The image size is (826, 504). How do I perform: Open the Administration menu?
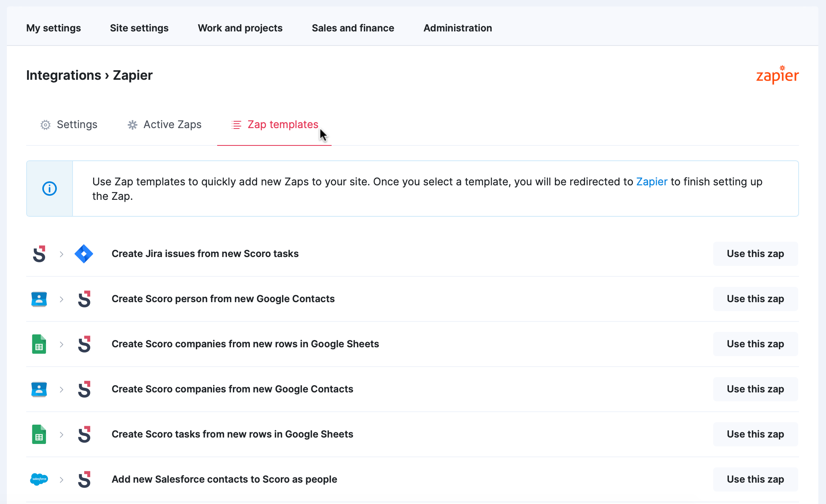tap(458, 28)
